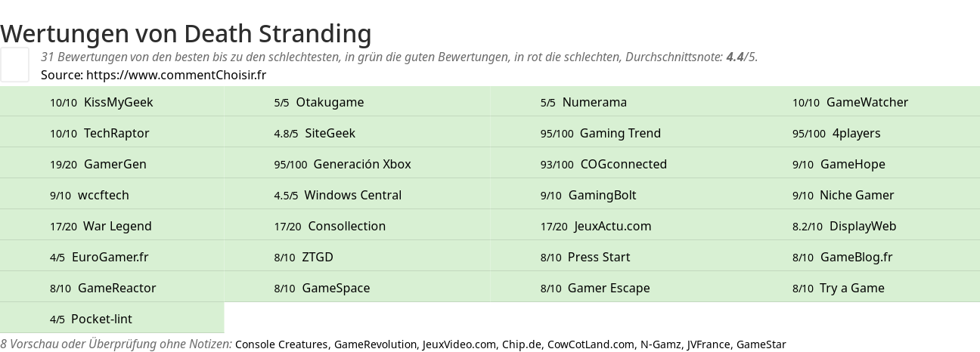
Task: Open the Windows Central review
Action: tap(358, 195)
